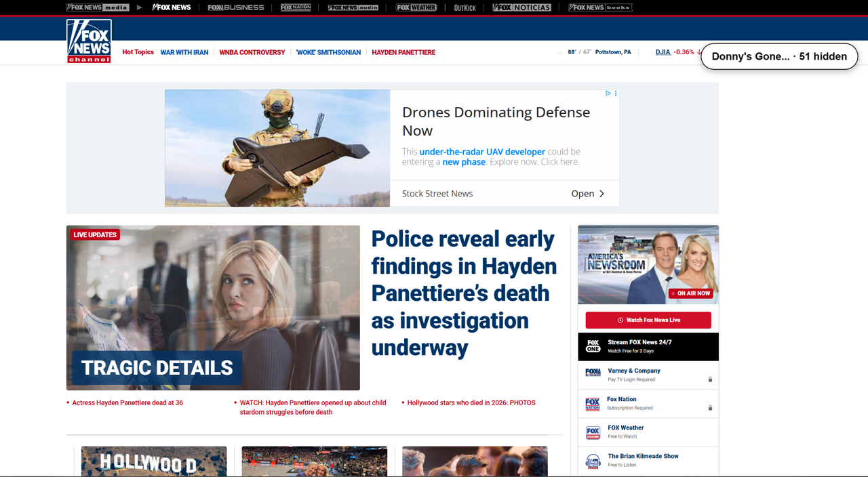Click the lock icon on Varney & Company
The height and width of the screenshot is (477, 868).
[710, 379]
